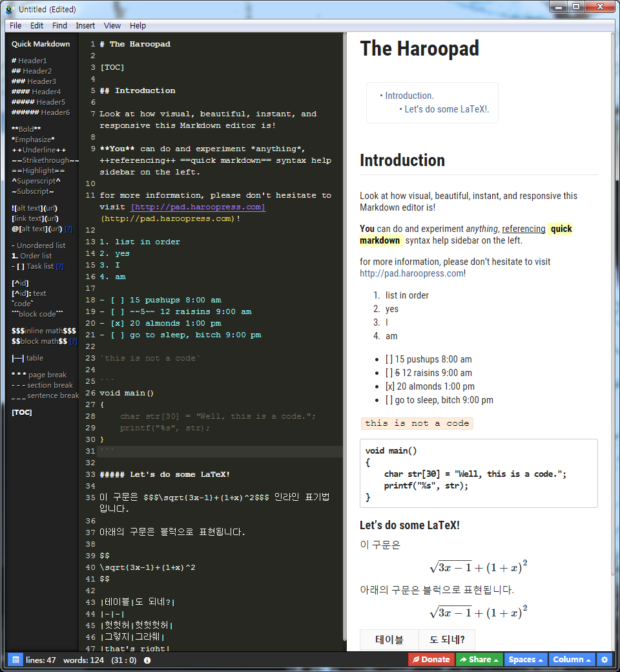
Task: Insert sentence break from sidebar
Action: (x=45, y=395)
